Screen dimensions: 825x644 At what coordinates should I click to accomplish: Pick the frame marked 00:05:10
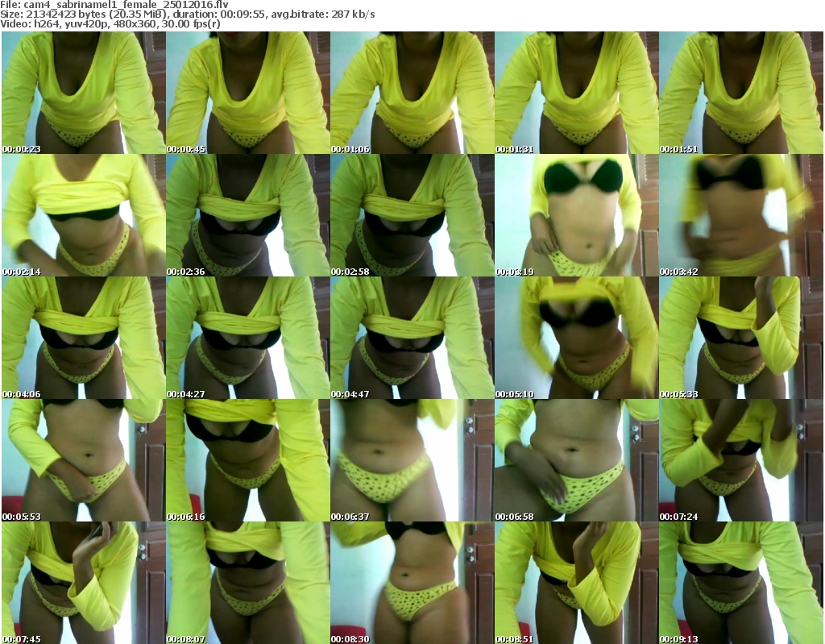[577, 338]
